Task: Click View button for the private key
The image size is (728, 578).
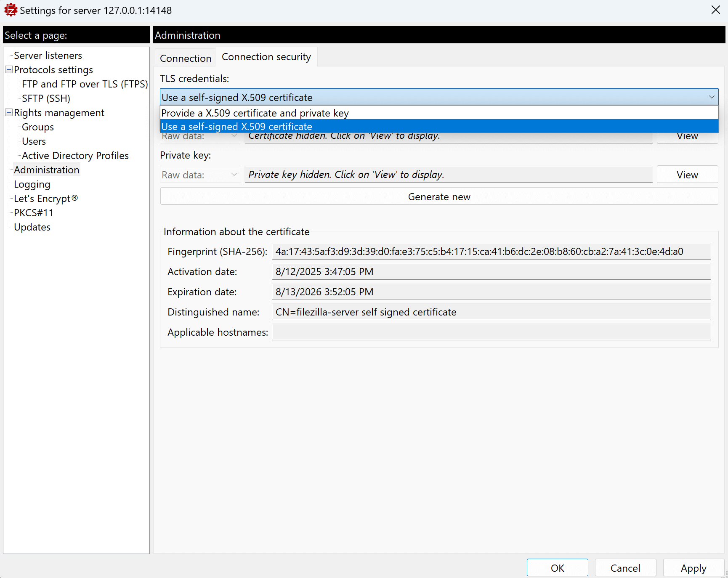Action: click(687, 175)
